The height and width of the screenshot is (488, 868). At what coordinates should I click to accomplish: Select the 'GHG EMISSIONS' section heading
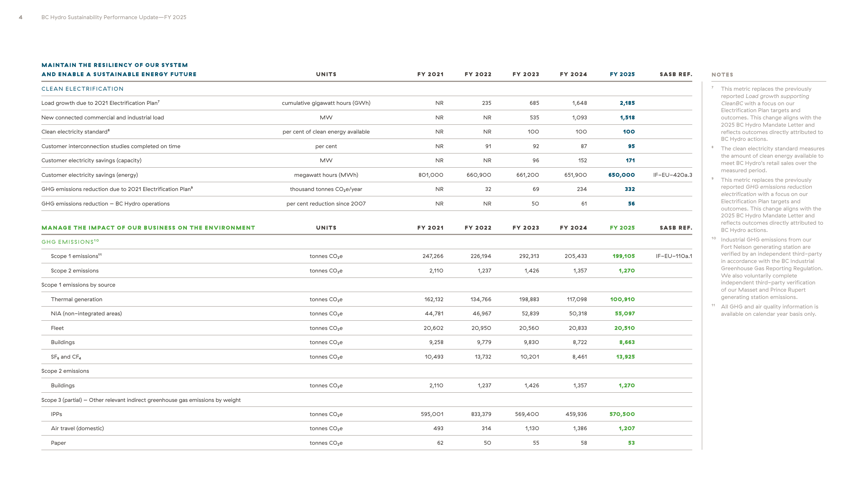[x=70, y=242]
